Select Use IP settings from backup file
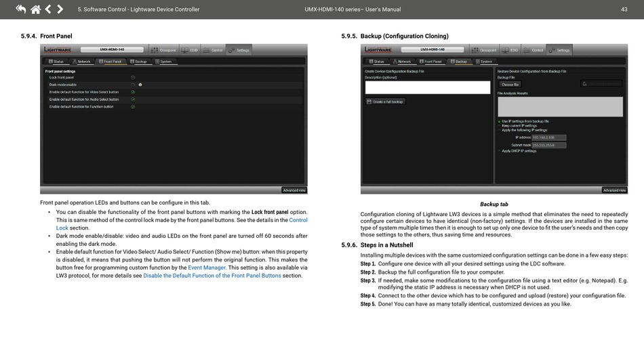The width and height of the screenshot is (644, 361). coord(499,121)
